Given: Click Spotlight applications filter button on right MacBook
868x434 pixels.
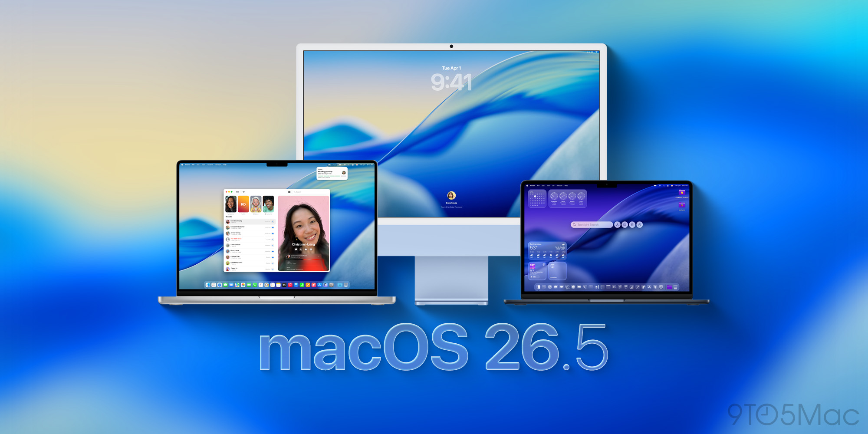Looking at the screenshot, I should click(x=617, y=225).
